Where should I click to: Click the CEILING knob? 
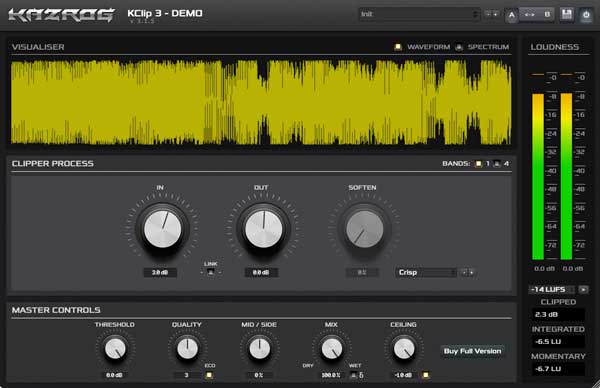404,349
